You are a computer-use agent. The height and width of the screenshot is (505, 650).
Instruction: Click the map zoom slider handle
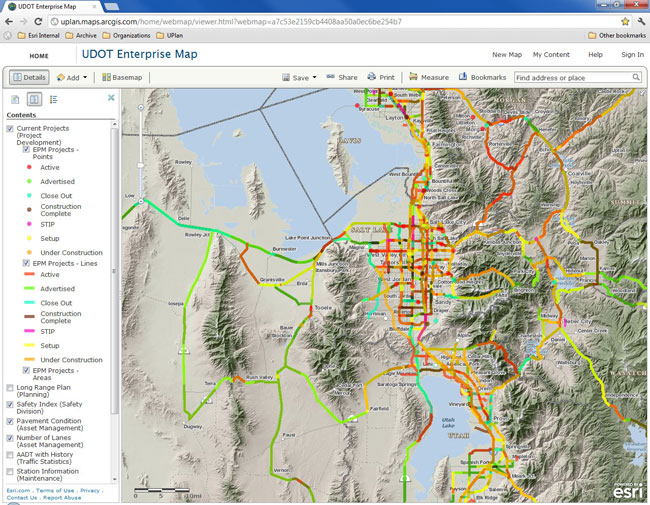pos(141,166)
